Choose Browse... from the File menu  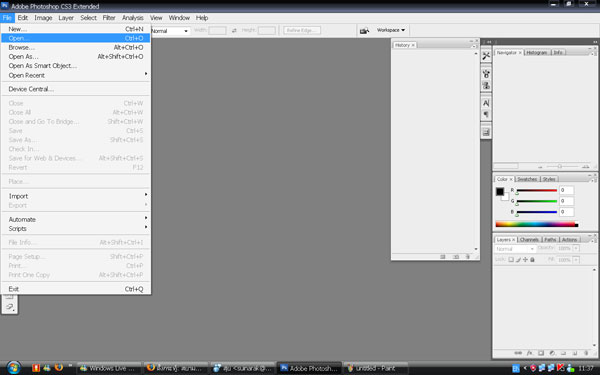[75, 47]
